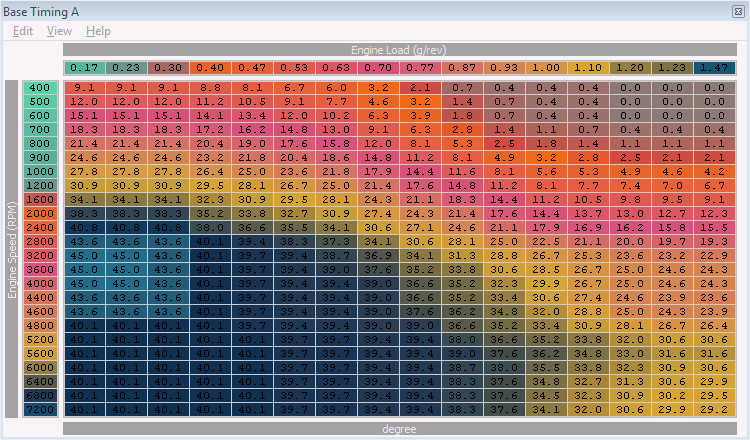This screenshot has width=750, height=440.
Task: Select the 6000 RPM row header
Action: click(x=40, y=367)
